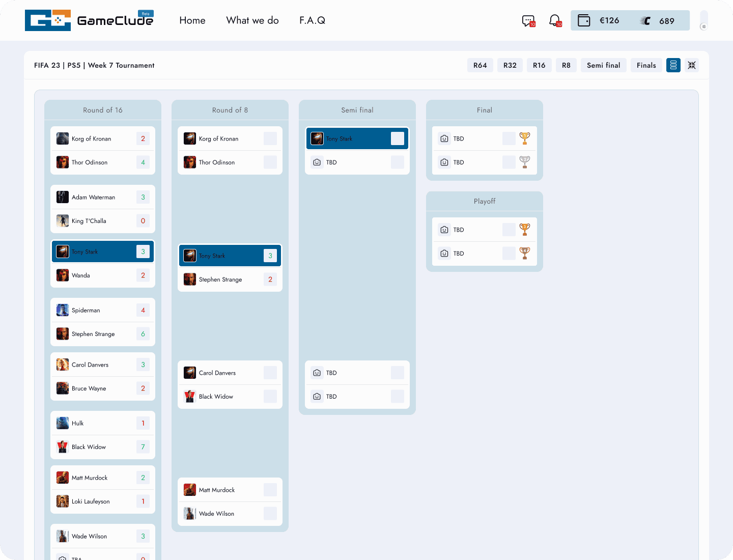The width and height of the screenshot is (733, 560).
Task: Jump to the R8 round
Action: pos(566,65)
